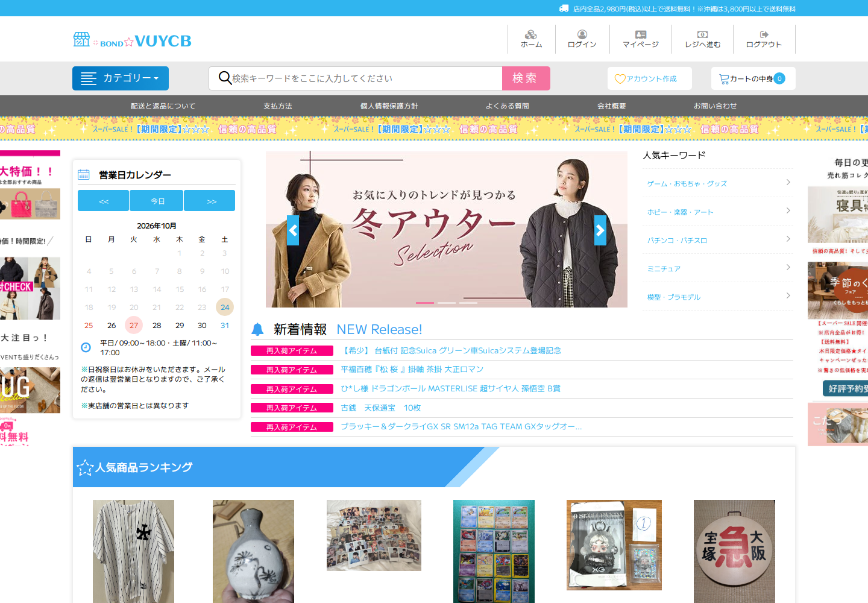Expand パチンコ・パチスロ keyword chevron
The image size is (868, 603).
point(788,239)
